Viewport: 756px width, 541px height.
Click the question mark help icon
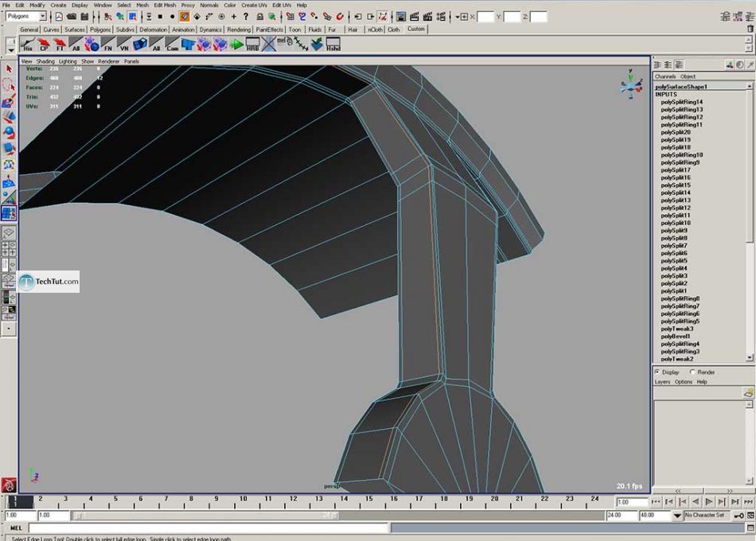tap(246, 17)
